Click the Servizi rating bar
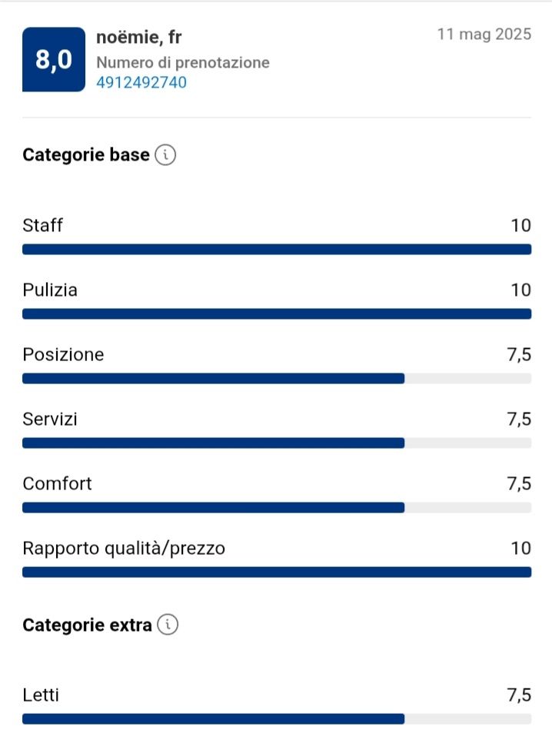 coord(277,443)
